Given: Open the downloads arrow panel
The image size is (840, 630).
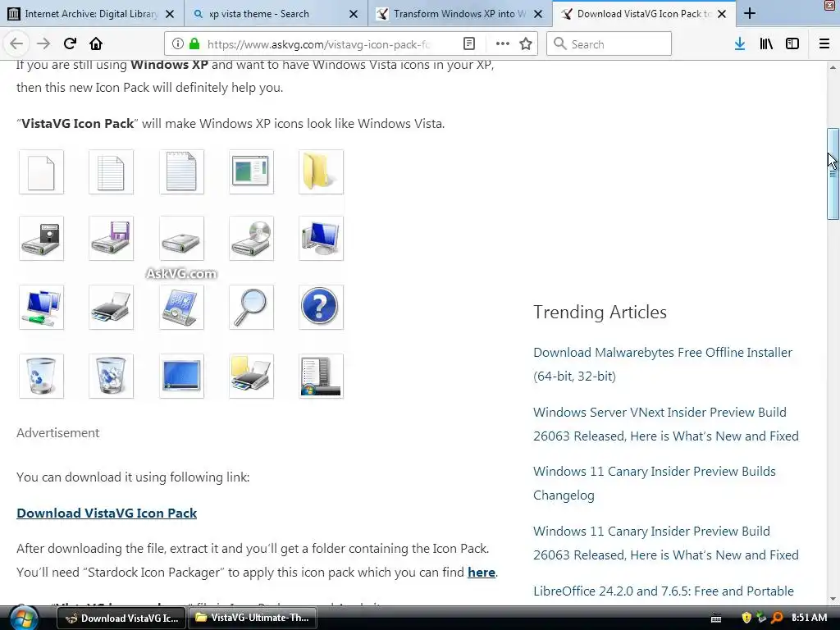Looking at the screenshot, I should point(740,44).
